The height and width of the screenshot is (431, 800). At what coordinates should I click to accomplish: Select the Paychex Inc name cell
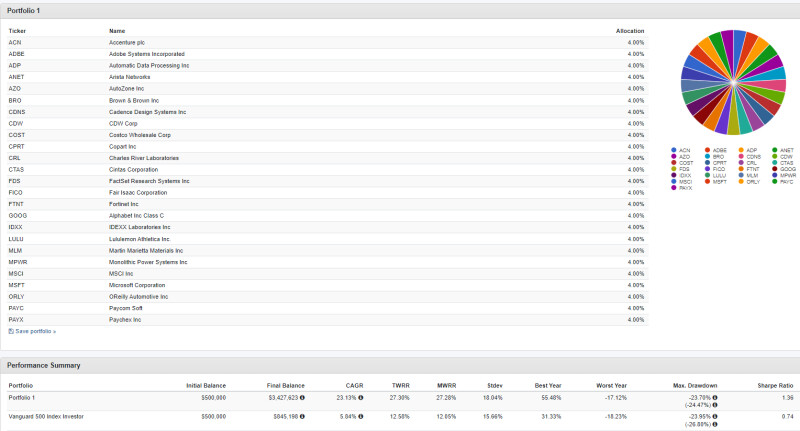(125, 320)
